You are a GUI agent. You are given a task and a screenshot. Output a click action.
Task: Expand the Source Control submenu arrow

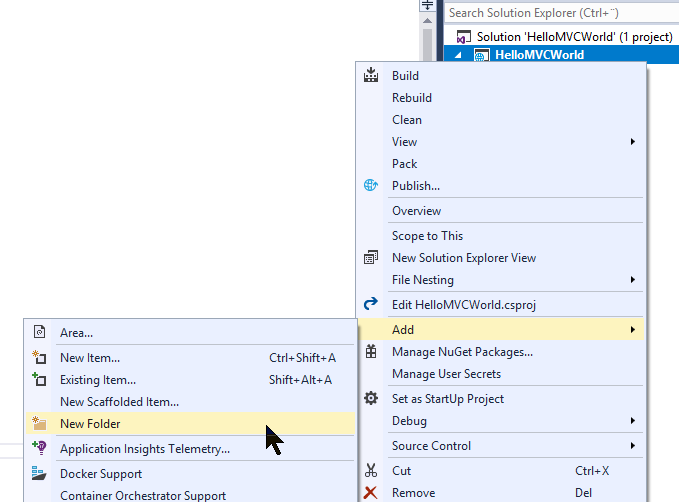633,446
